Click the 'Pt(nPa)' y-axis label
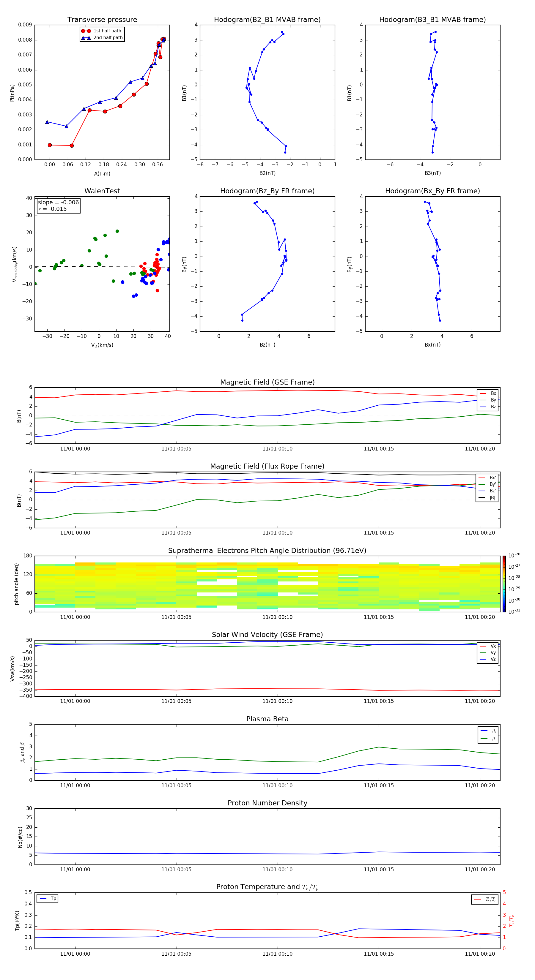535x980 pixels. (12, 92)
